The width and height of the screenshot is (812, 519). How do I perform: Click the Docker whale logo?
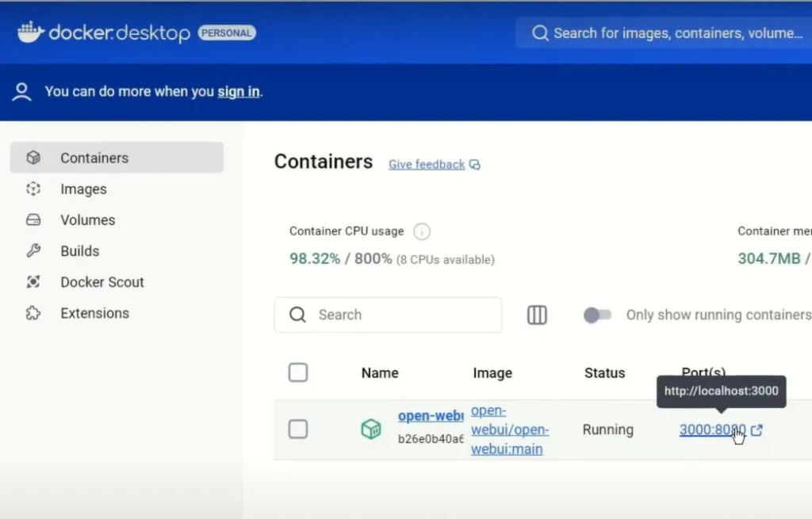(x=31, y=32)
